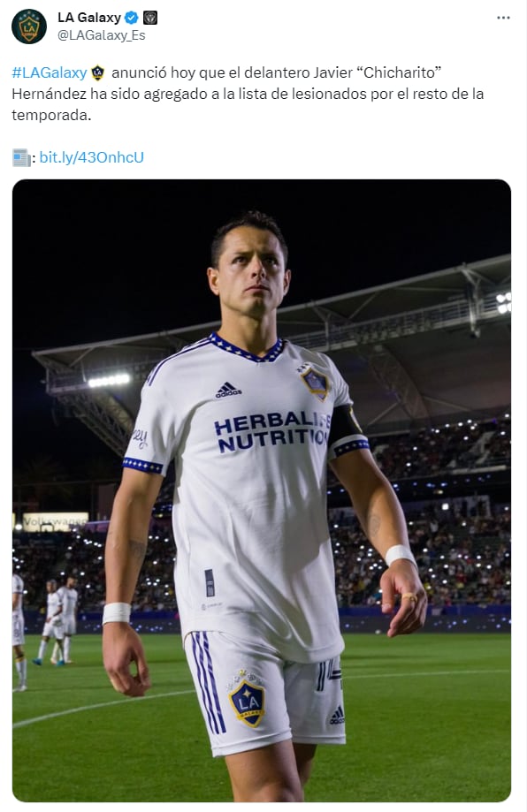527x812 pixels.
Task: Open the @LAGalaxy_Es handle link
Action: tap(102, 35)
